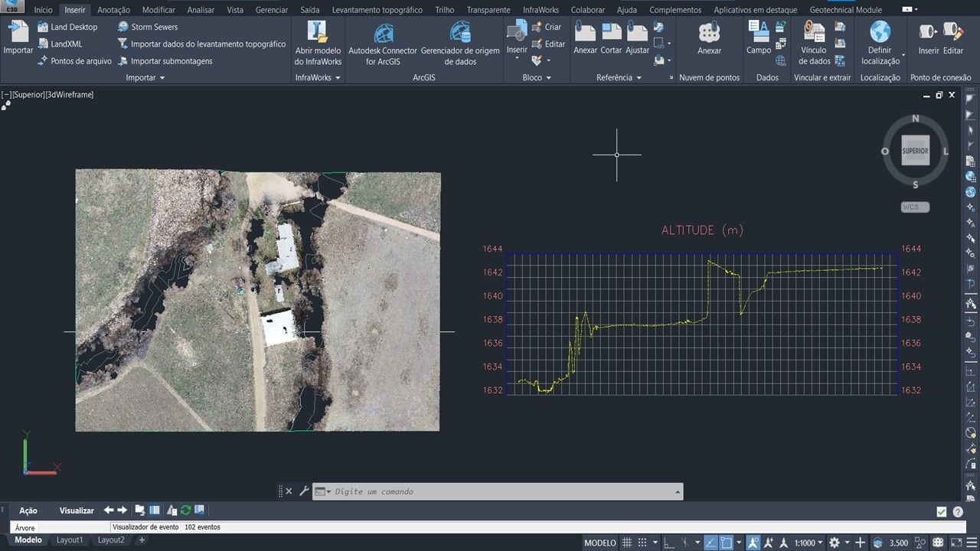Click Editar in Ponto de conexão
This screenshot has height=551, width=980.
[x=953, y=37]
